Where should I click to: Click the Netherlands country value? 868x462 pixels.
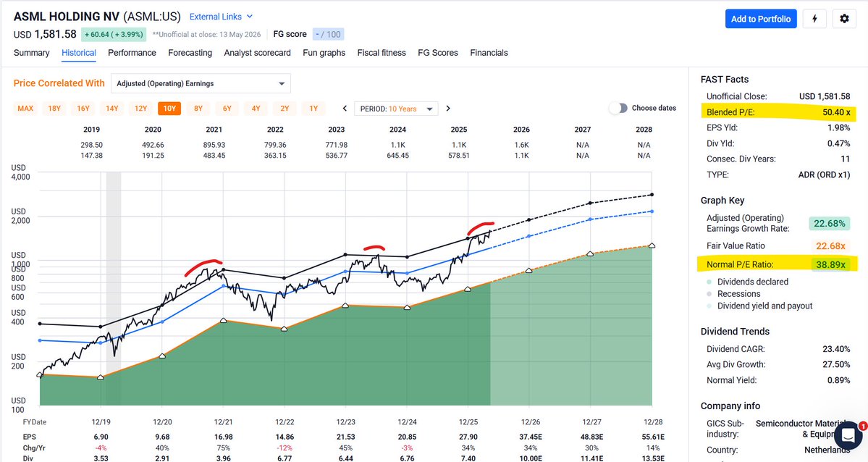click(x=827, y=450)
